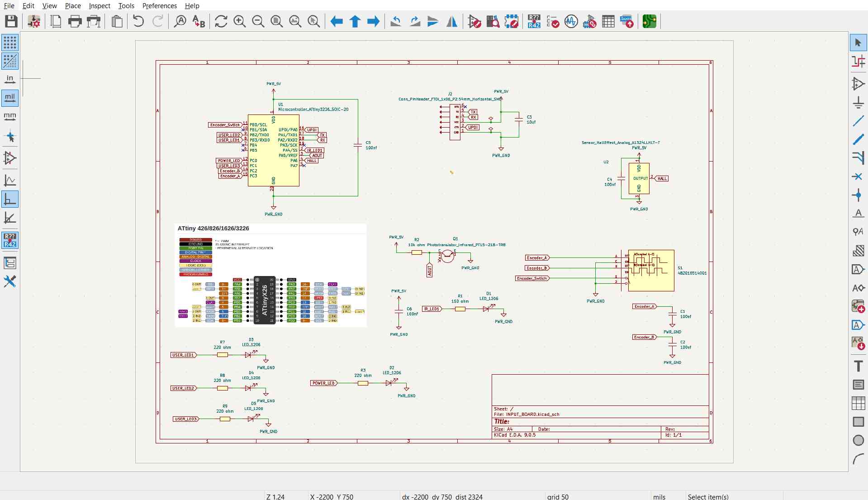Screen dimensions: 868x500
Task: Choose the No-Connect flag tool
Action: pyautogui.click(x=858, y=176)
